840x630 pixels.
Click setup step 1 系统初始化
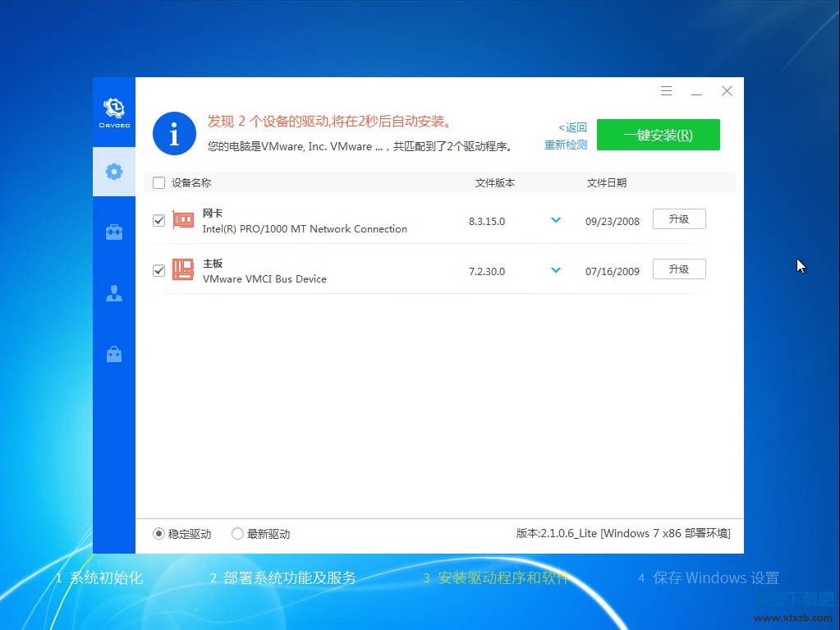point(99,578)
